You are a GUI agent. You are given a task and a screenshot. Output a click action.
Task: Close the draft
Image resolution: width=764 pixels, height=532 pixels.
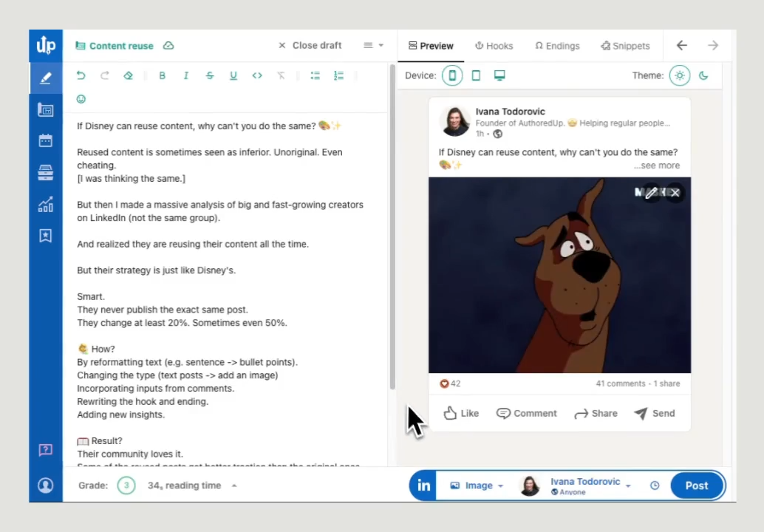pos(310,45)
